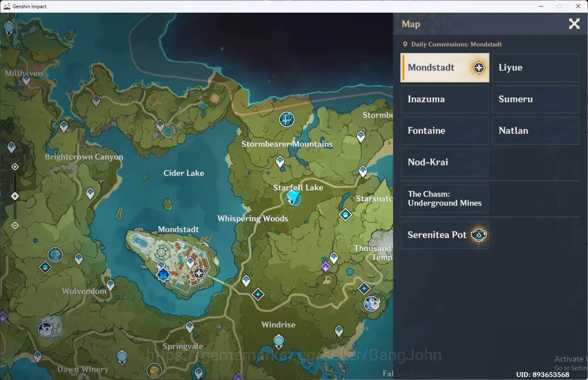Select the Statue of the Seven at Starfell Lake
The height and width of the screenshot is (380, 588).
[293, 198]
